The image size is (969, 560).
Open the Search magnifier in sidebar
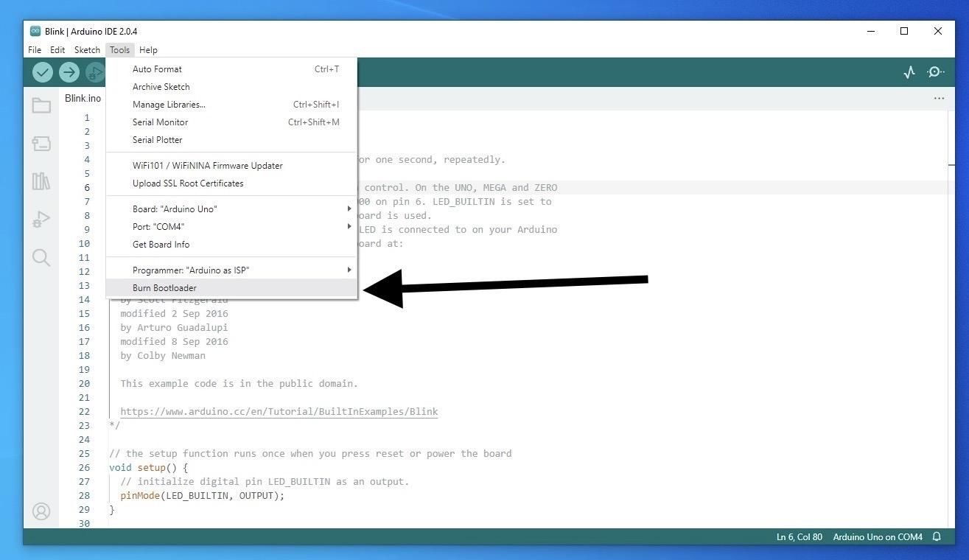(41, 257)
